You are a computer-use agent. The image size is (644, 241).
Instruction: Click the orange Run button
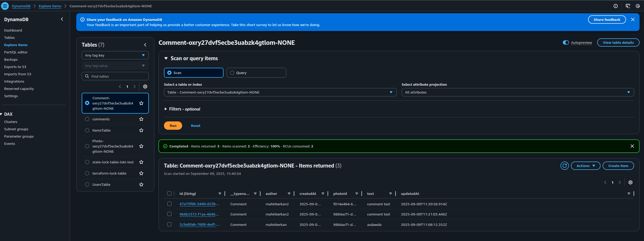click(x=173, y=126)
